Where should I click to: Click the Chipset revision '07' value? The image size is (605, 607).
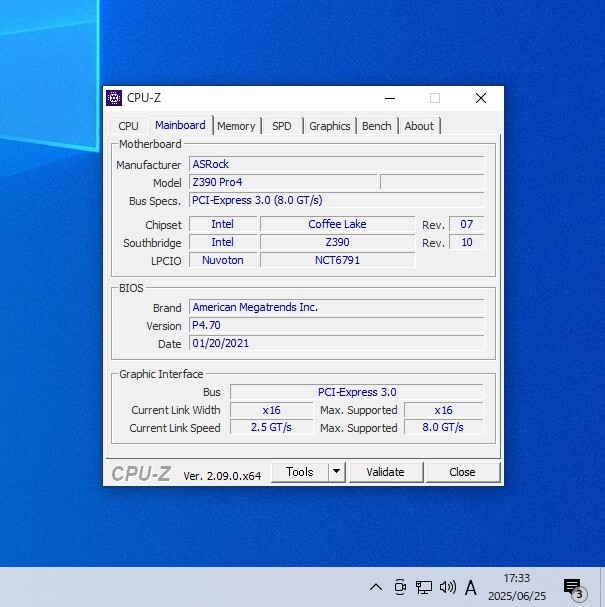[x=466, y=224]
